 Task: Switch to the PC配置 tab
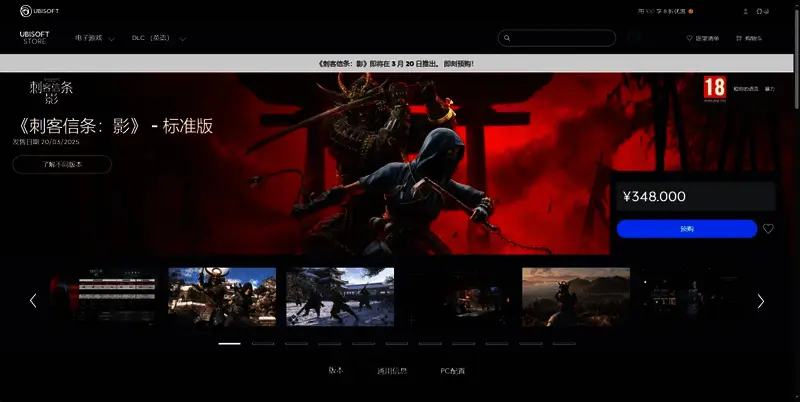[452, 370]
